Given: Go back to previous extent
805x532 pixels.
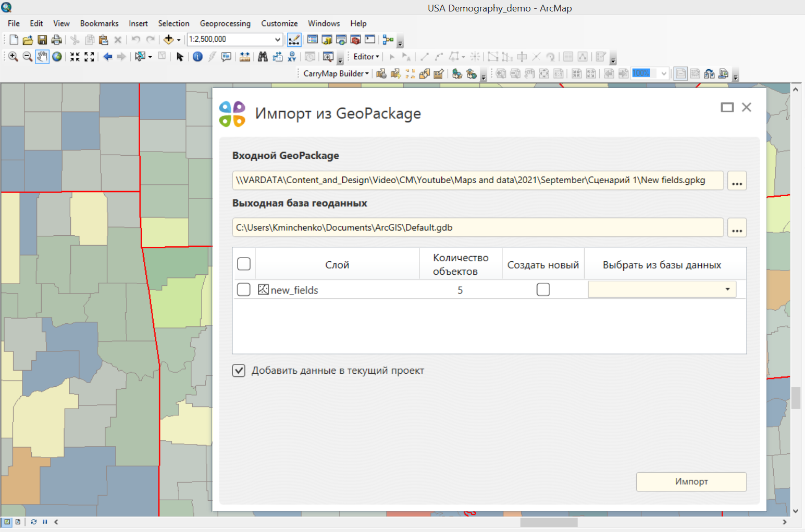Looking at the screenshot, I should pos(107,57).
